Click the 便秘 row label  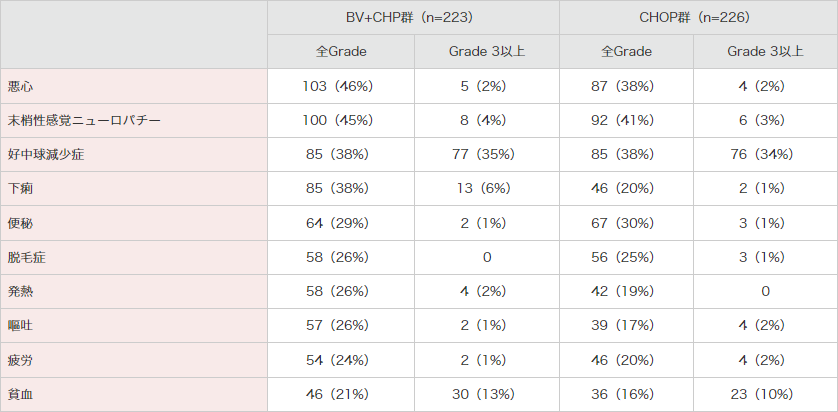click(20, 223)
